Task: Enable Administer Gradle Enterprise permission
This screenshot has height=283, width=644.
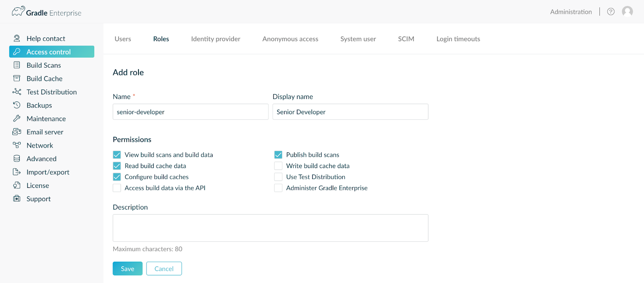Action: click(278, 188)
